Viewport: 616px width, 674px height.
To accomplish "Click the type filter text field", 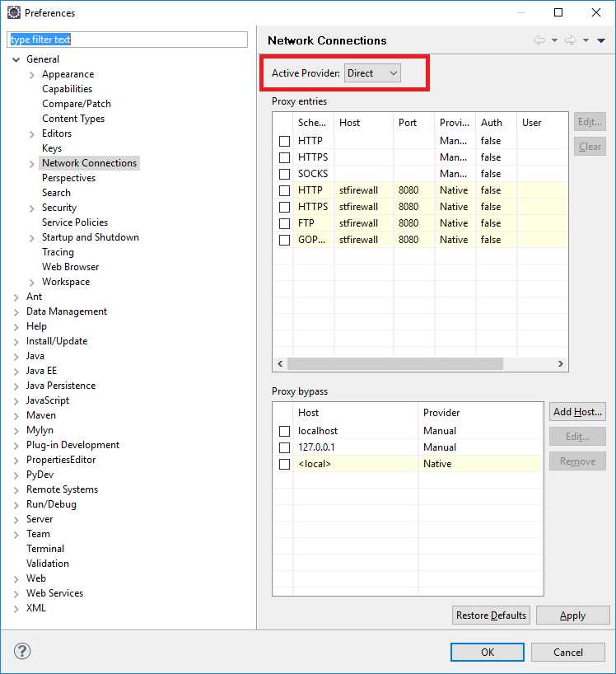I will click(127, 40).
